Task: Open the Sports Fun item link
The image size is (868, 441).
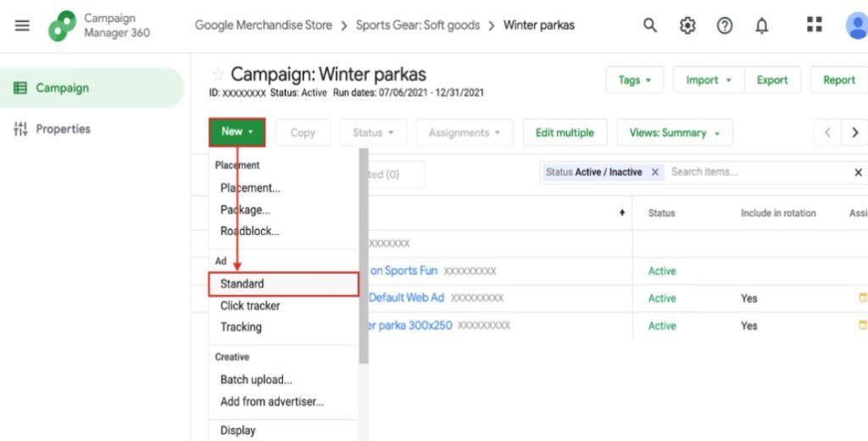Action: coord(403,271)
